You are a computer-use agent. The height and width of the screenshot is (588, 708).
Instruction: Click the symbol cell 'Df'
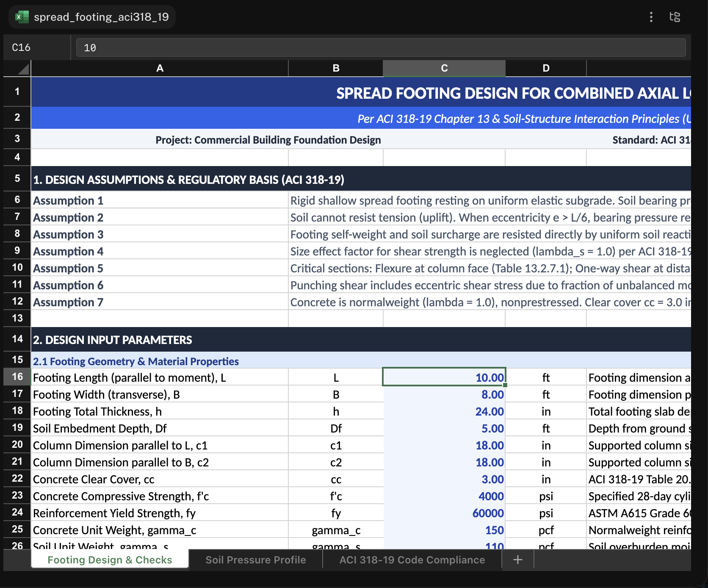pos(336,428)
